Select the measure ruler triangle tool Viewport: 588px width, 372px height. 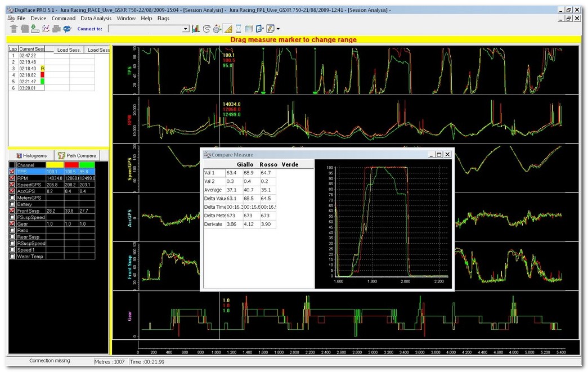pos(228,29)
